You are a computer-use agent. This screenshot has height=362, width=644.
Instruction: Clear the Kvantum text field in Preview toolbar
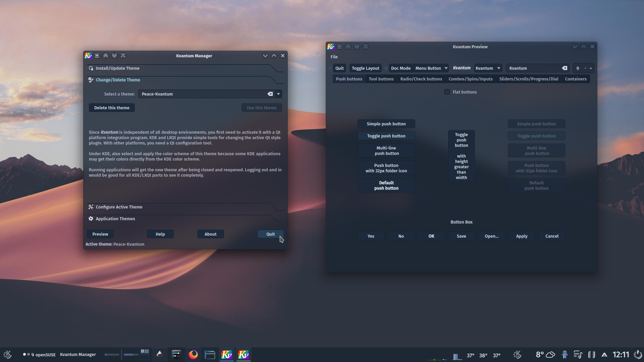[x=565, y=68]
